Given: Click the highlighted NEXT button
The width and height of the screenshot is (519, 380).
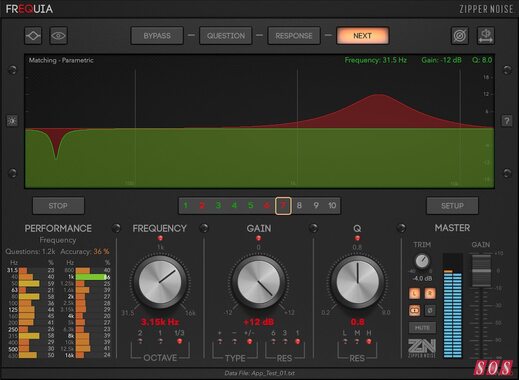Looking at the screenshot, I should pyautogui.click(x=363, y=36).
